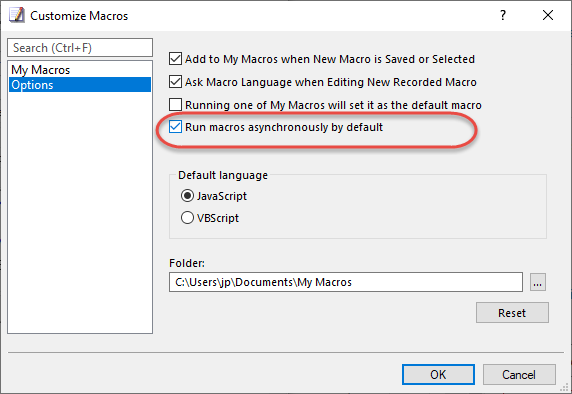
Task: Close the Customize Macros dialog
Action: [548, 15]
